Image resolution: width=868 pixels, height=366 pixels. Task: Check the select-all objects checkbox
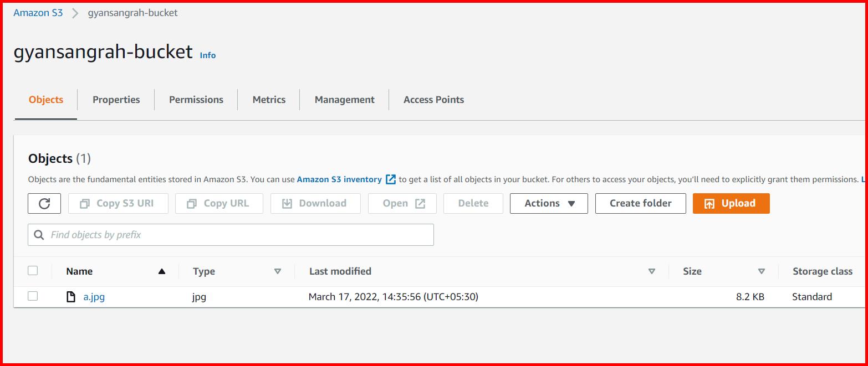point(33,270)
